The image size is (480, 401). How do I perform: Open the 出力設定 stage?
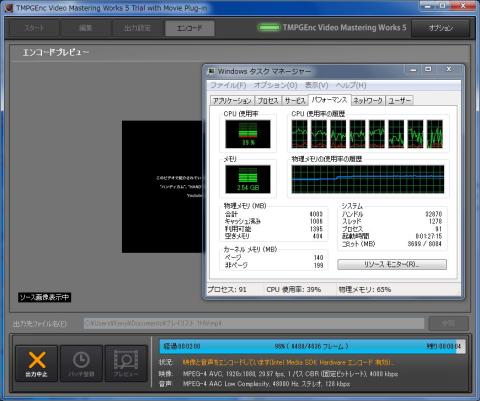137,28
